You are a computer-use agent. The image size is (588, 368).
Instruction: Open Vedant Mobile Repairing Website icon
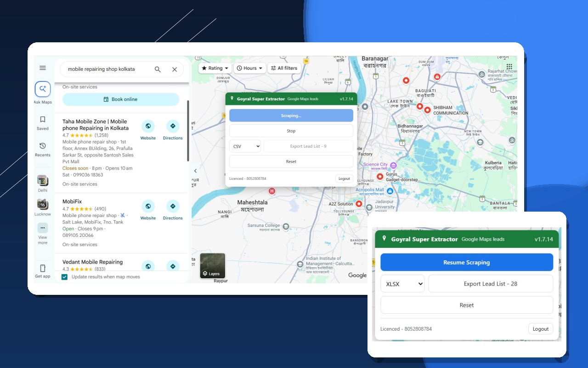click(148, 266)
